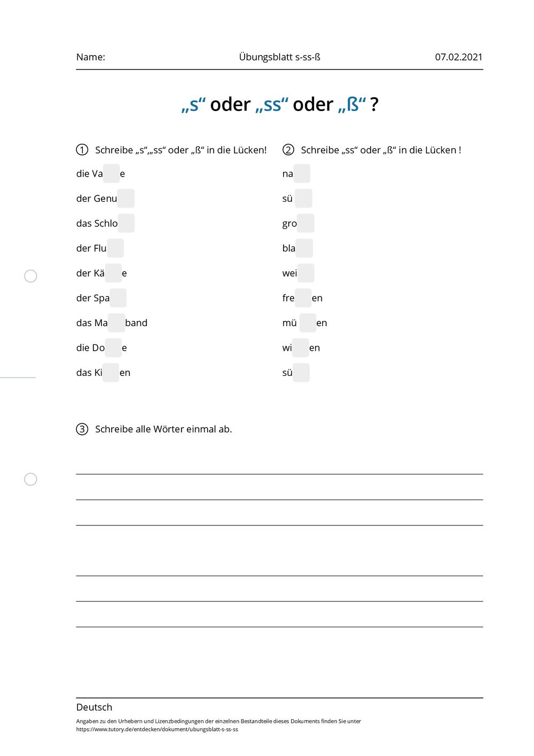
Task: Select the blank in "fre_en"
Action: [303, 298]
